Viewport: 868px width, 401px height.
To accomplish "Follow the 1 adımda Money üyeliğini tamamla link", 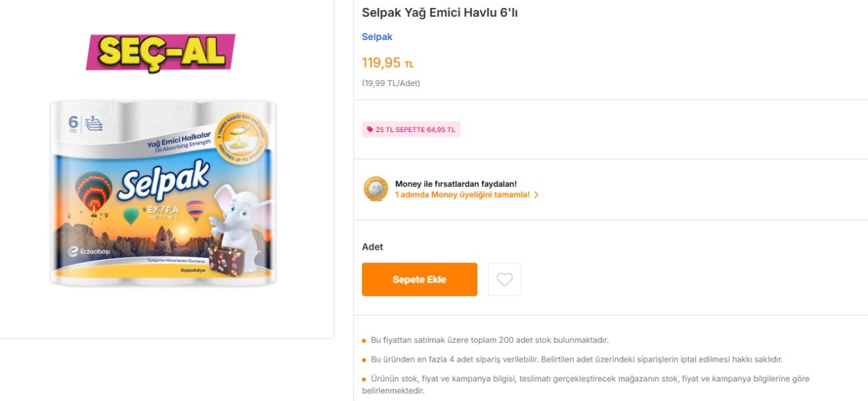I will tap(462, 194).
